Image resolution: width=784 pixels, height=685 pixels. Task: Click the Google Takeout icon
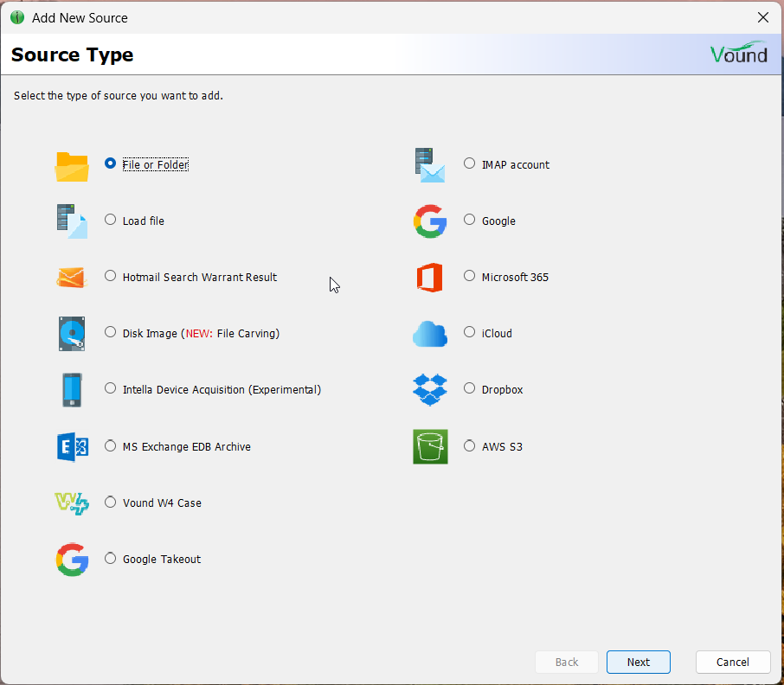(72, 560)
